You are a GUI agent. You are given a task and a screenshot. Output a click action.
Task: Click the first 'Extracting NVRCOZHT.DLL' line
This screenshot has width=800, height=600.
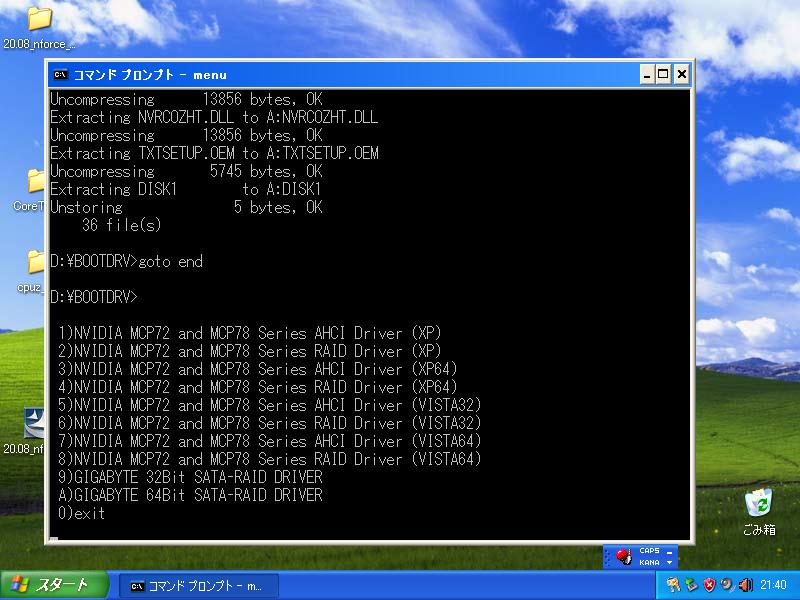click(x=214, y=117)
